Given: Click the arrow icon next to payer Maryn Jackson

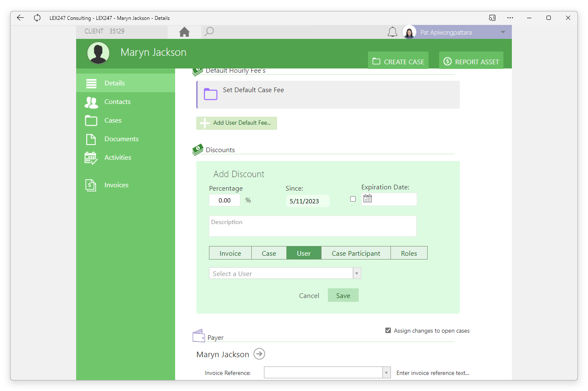Looking at the screenshot, I should pyautogui.click(x=259, y=354).
